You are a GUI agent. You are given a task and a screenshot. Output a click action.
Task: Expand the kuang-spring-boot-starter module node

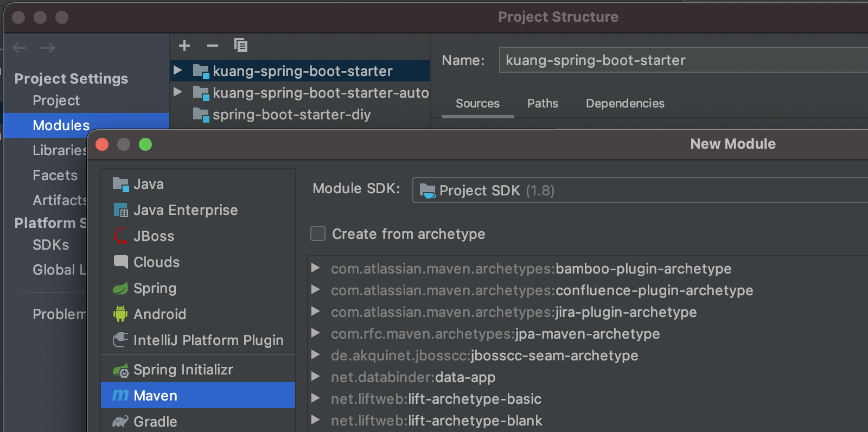pyautogui.click(x=177, y=71)
